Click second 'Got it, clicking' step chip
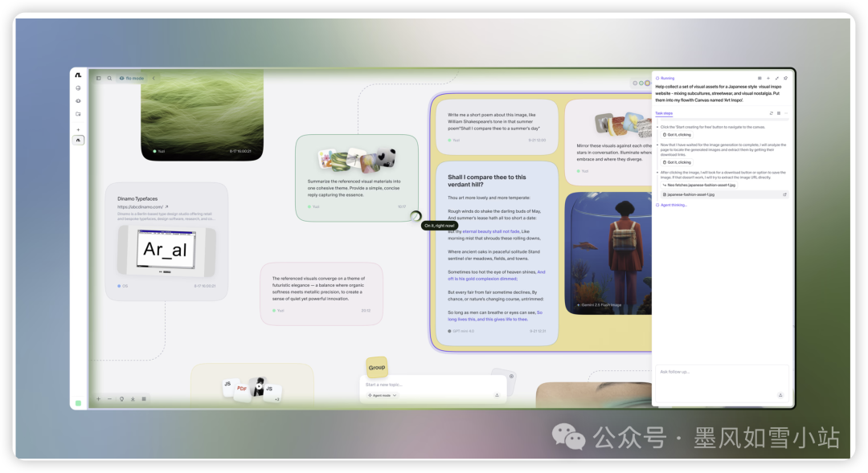Viewport: 868px width, 473px height. pos(677,162)
